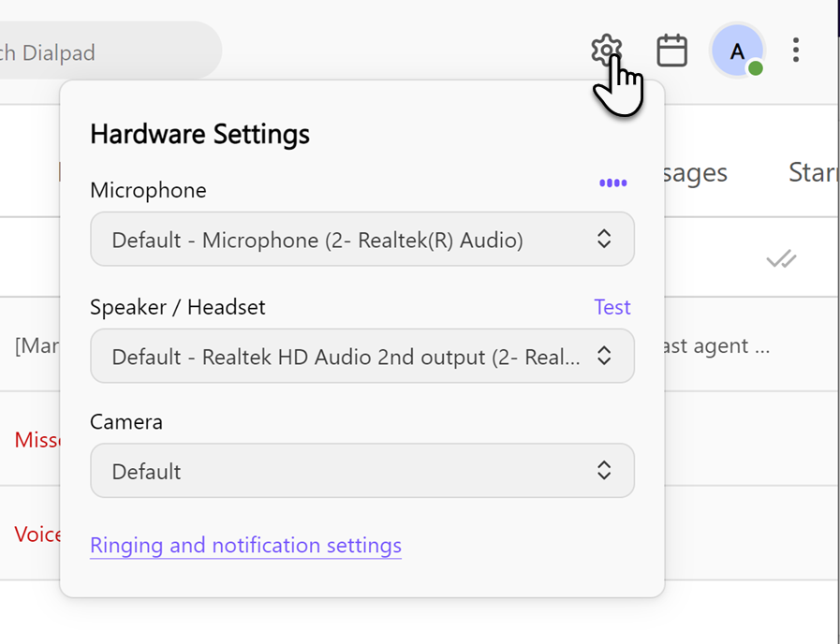Click the profile avatar with green status
This screenshot has width=840, height=644.
pos(738,51)
